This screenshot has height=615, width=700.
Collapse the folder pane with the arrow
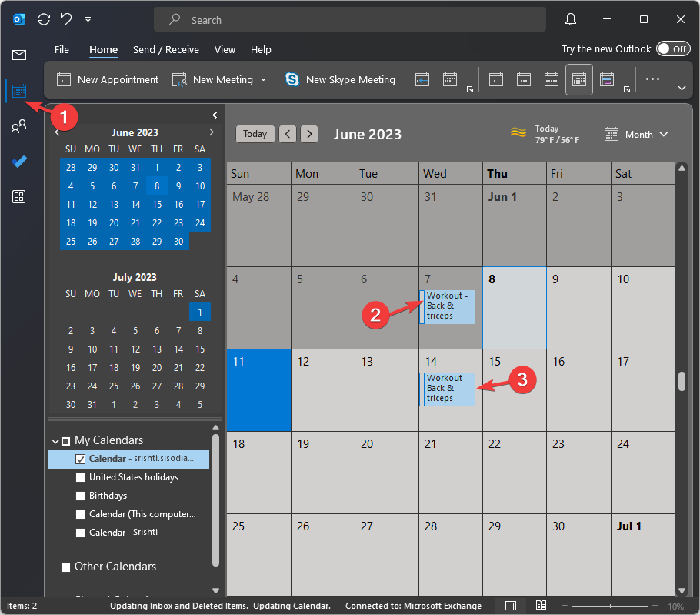click(215, 115)
